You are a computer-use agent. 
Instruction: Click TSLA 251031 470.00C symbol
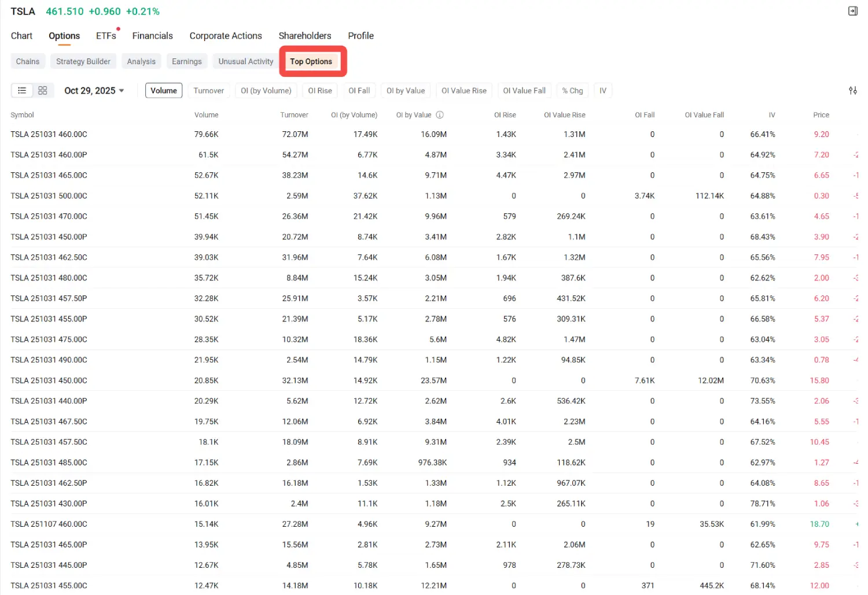tap(49, 216)
